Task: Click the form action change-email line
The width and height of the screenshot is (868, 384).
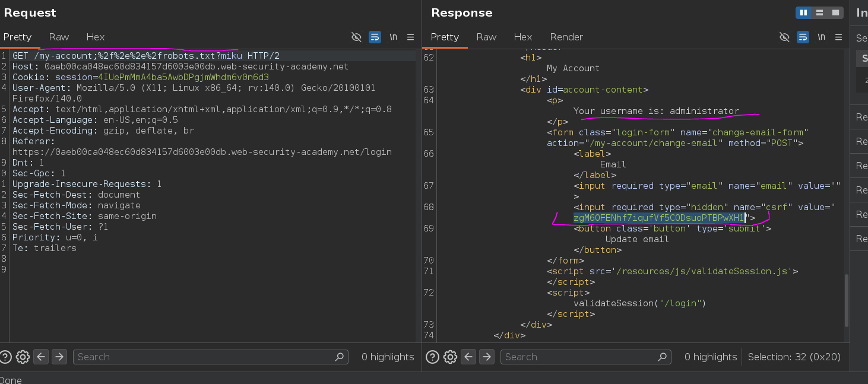Action: coord(675,143)
